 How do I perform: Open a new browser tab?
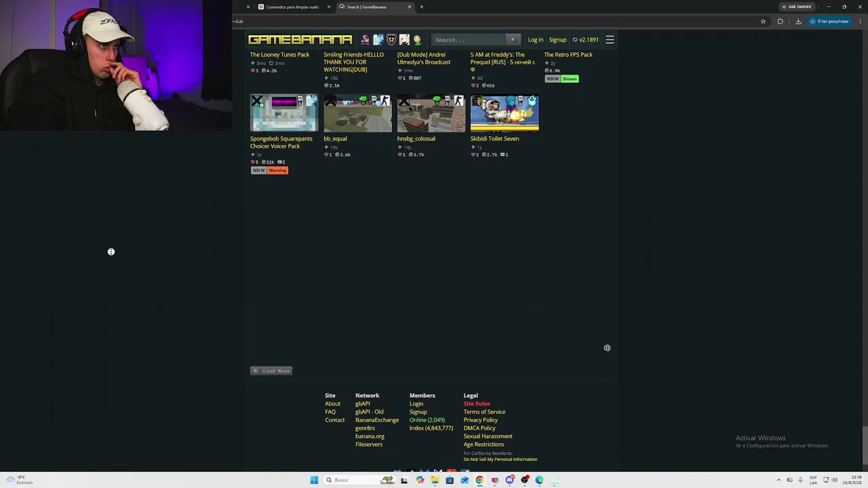pyautogui.click(x=421, y=7)
